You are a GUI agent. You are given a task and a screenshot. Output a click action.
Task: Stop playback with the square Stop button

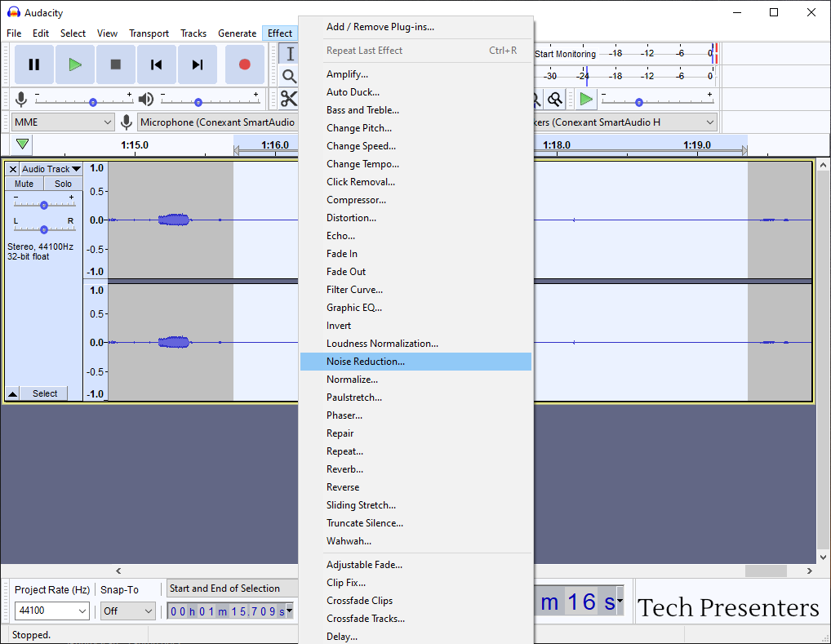coord(116,64)
